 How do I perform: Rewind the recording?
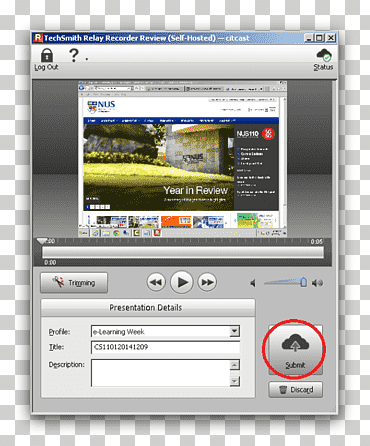(x=156, y=282)
